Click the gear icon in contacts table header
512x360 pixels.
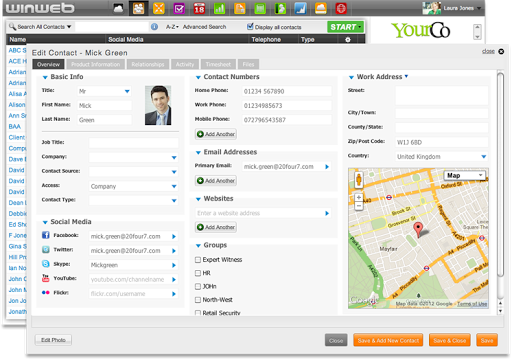348,40
